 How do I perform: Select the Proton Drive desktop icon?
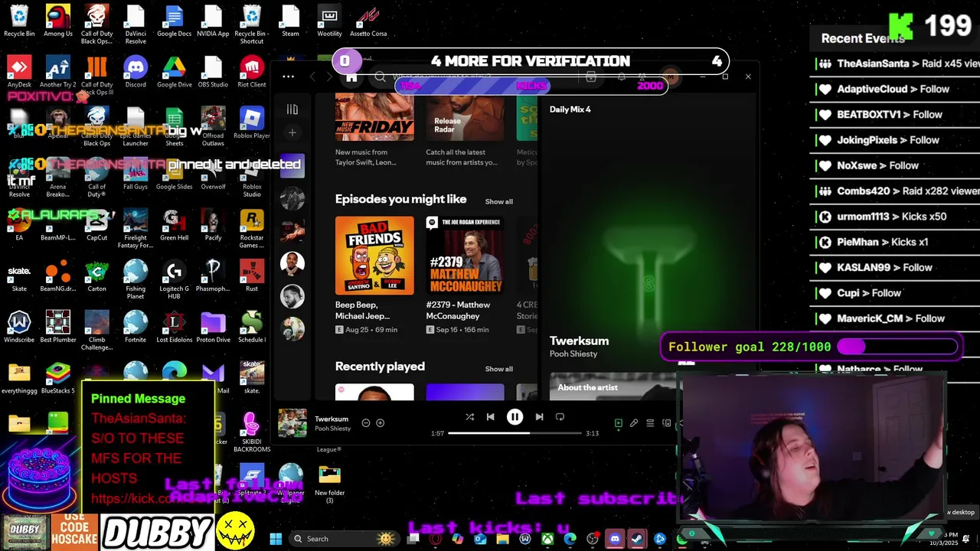point(213,328)
